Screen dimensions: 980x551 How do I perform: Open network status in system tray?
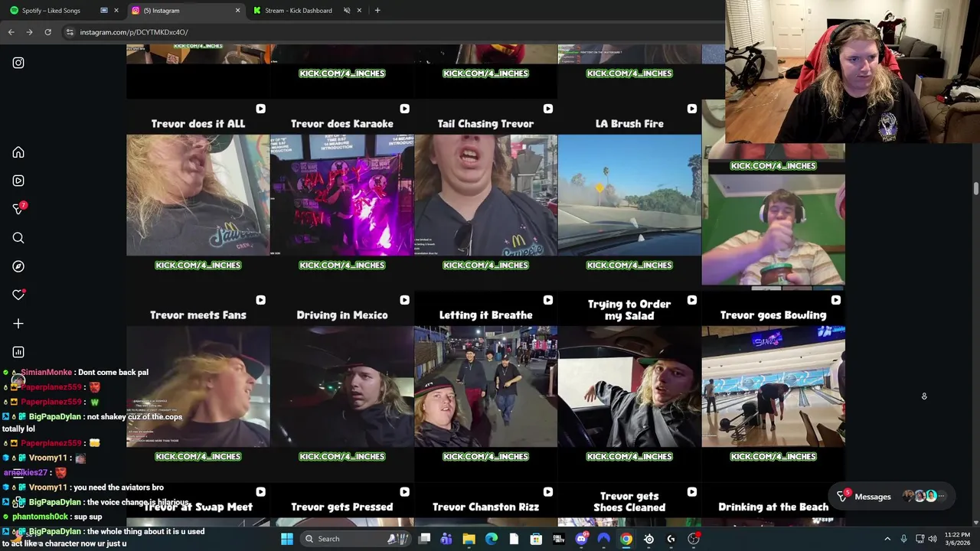click(x=920, y=539)
